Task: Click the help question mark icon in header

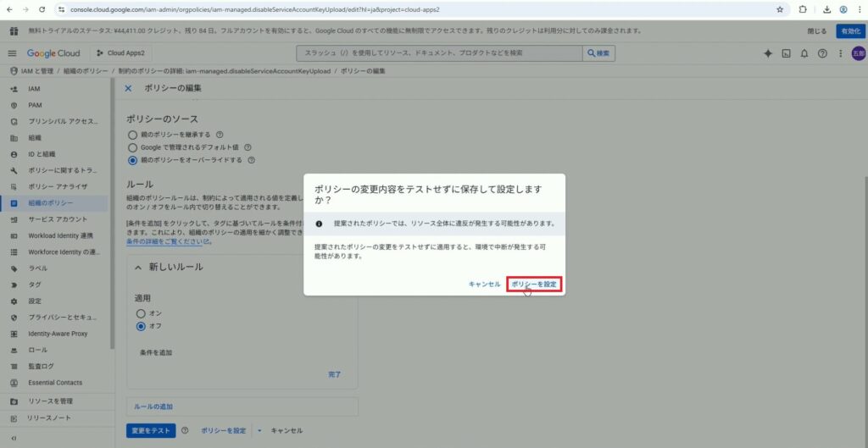Action: click(822, 53)
